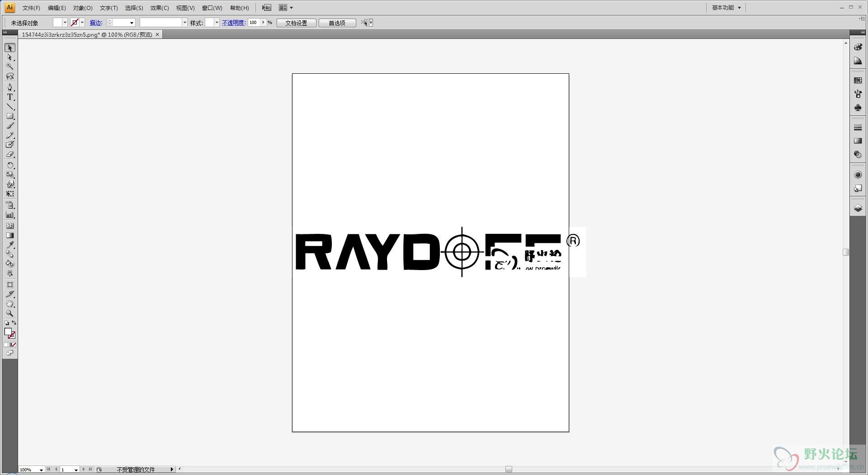The width and height of the screenshot is (868, 475).
Task: Choose the Hand tool
Action: click(10, 304)
